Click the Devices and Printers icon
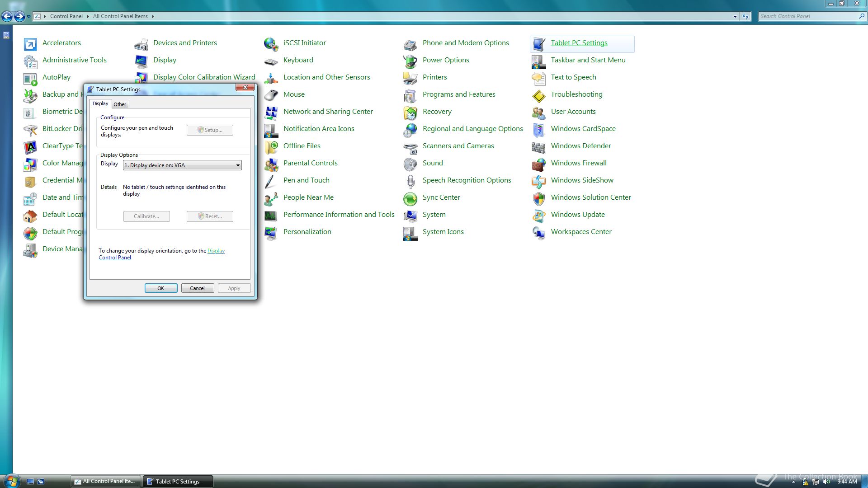This screenshot has height=488, width=868. click(141, 44)
